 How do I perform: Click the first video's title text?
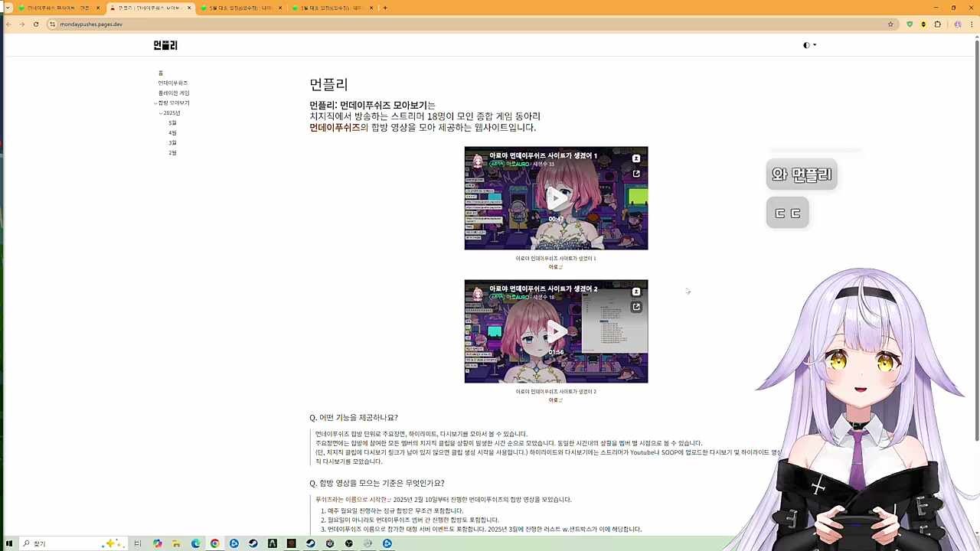point(543,155)
